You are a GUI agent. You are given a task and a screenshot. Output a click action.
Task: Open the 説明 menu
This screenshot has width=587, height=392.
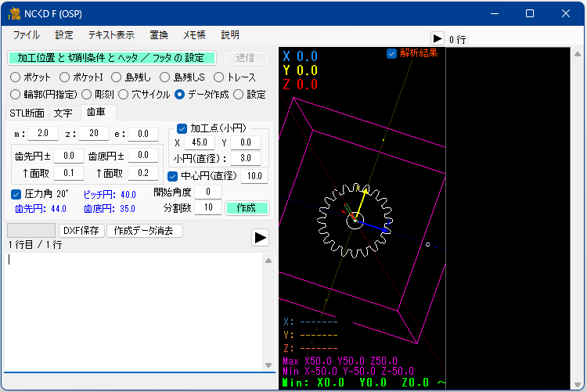(x=230, y=35)
